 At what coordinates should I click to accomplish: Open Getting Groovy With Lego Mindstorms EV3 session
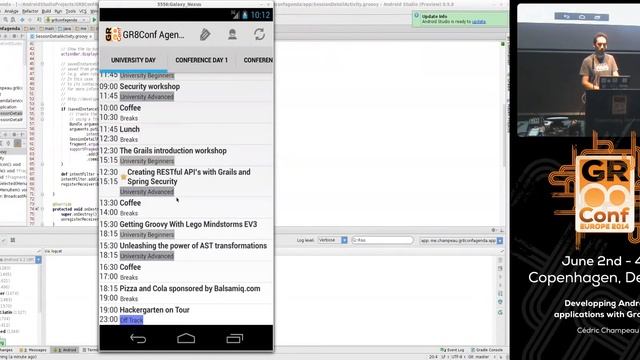[x=186, y=229]
